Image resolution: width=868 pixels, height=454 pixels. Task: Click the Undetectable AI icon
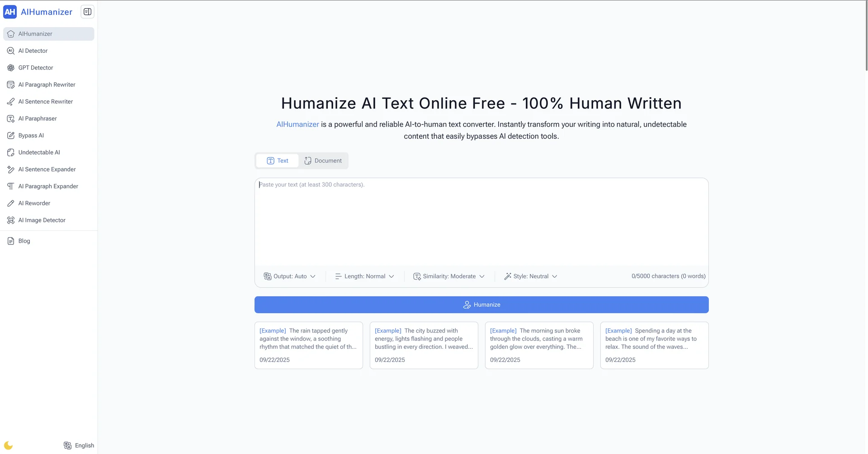(x=11, y=152)
